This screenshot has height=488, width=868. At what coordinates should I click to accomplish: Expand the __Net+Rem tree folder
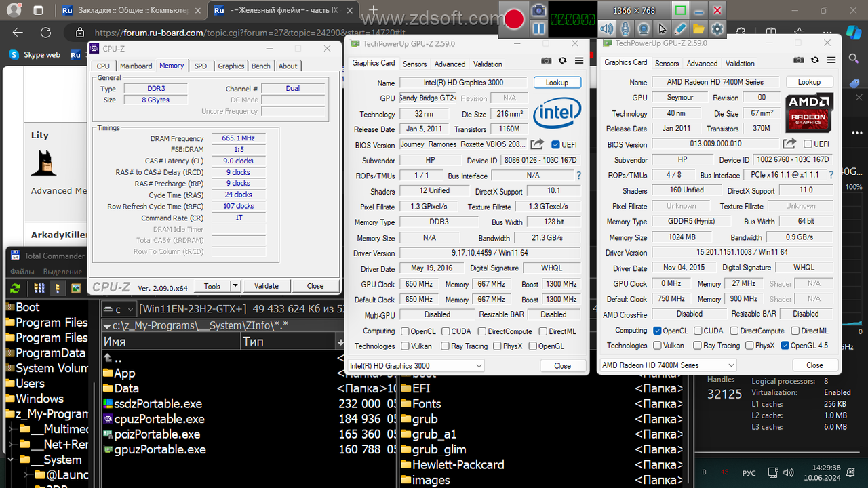pos(11,444)
